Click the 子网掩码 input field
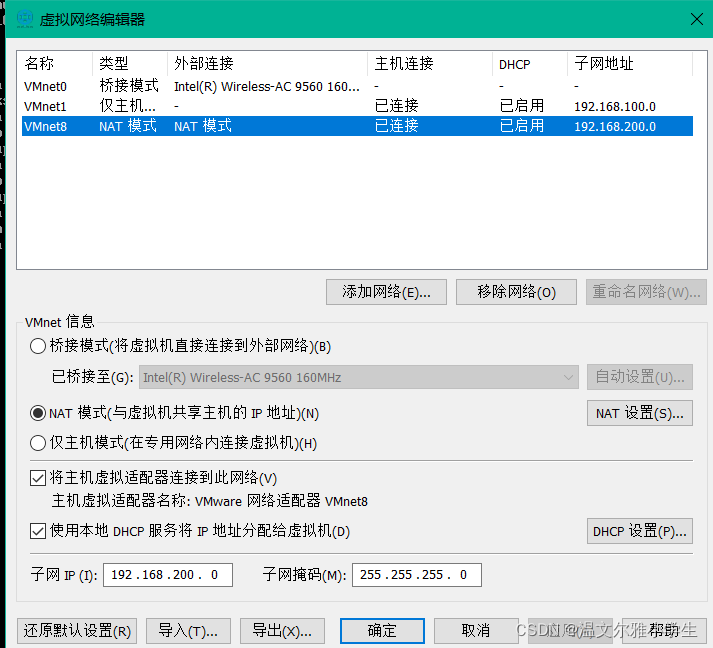This screenshot has width=713, height=648. [417, 575]
